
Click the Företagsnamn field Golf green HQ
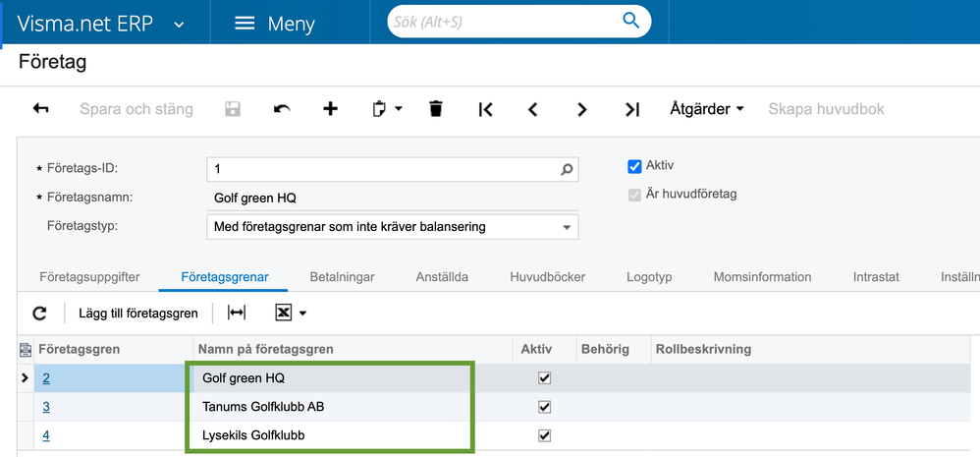[392, 198]
